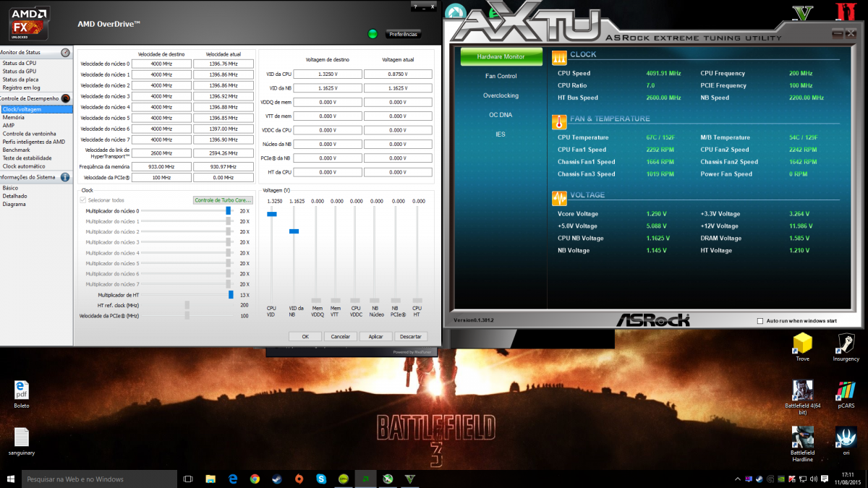Open the Overclocking section in AXTU

coord(501,95)
